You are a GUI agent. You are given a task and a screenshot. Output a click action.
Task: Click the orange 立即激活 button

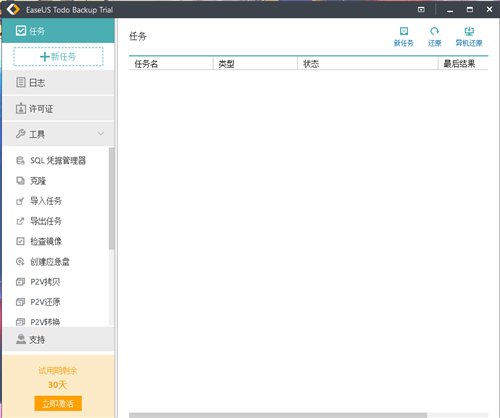coord(58,404)
